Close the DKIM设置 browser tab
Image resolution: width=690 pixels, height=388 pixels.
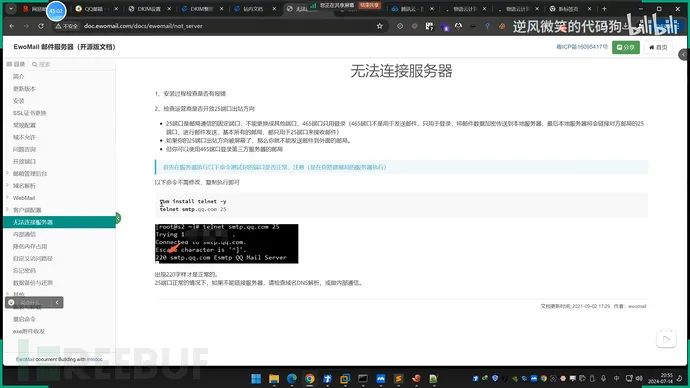click(169, 9)
